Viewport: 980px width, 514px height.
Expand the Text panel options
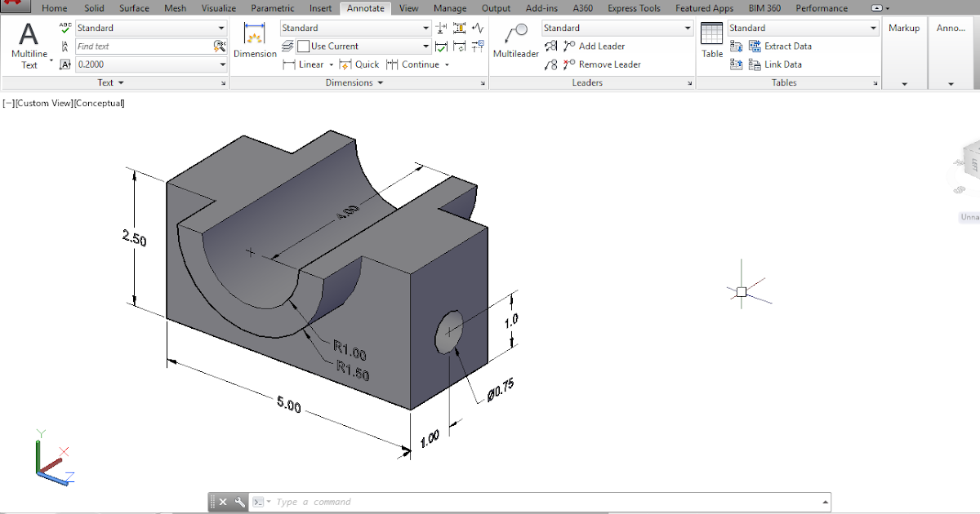click(x=109, y=82)
